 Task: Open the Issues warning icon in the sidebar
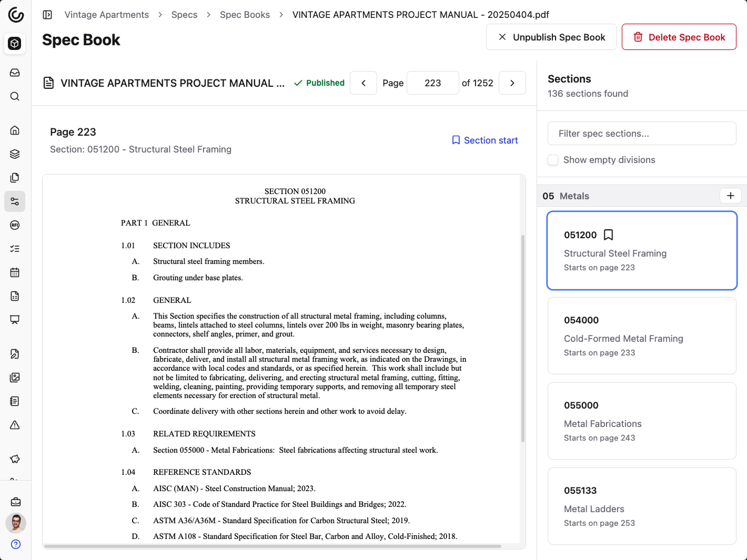click(15, 425)
